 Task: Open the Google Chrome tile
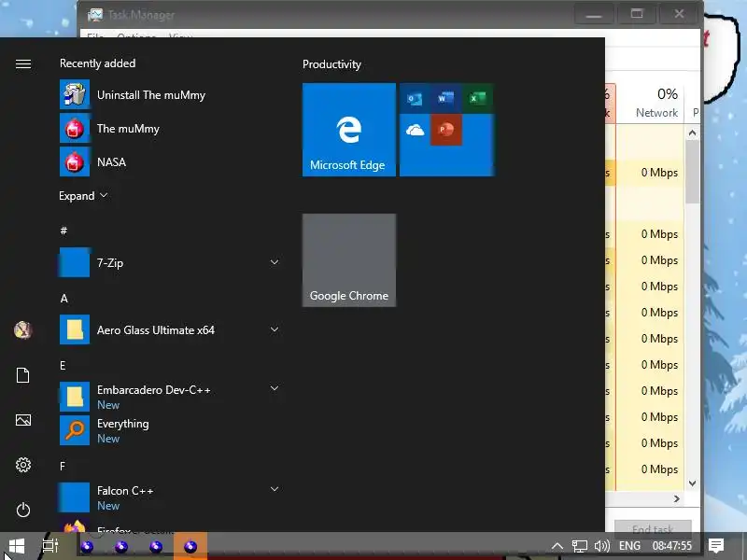pos(349,260)
